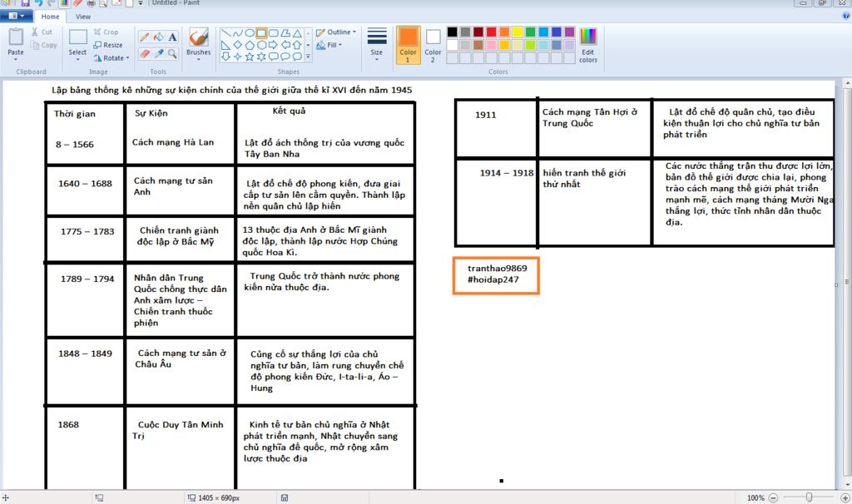
Task: Choose the Down arrow shape
Action: click(225, 56)
